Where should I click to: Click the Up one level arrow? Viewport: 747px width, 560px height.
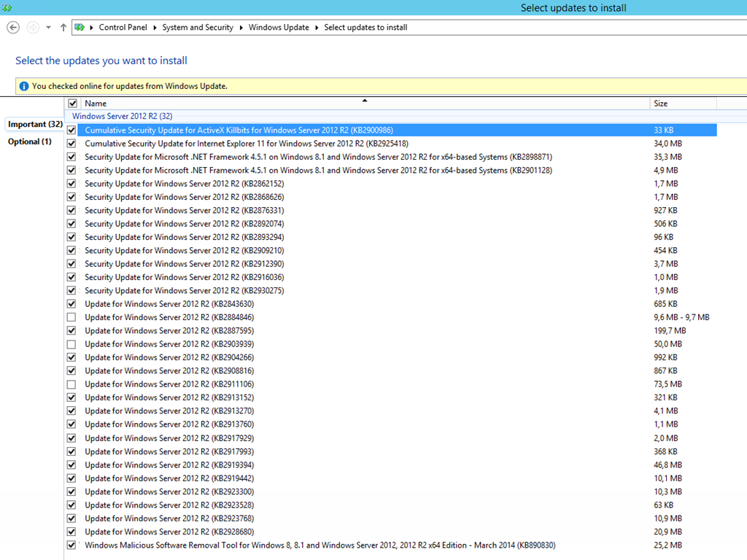(63, 28)
